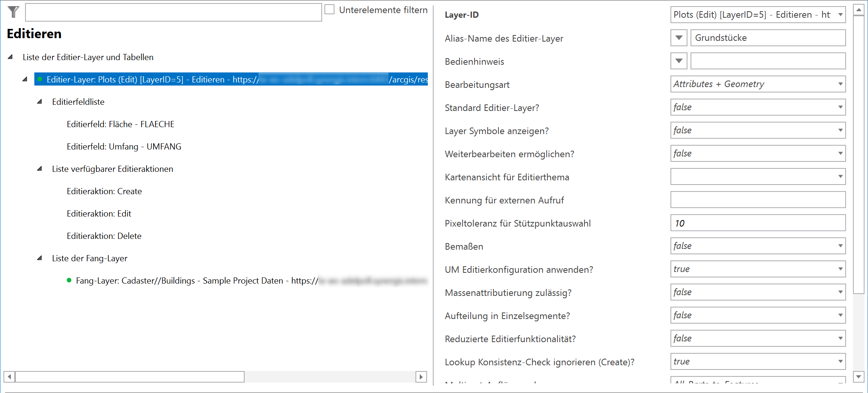Screen dimensions: 868x393
Task: Open Alias-Name language dropdown arrow button
Action: click(x=679, y=38)
